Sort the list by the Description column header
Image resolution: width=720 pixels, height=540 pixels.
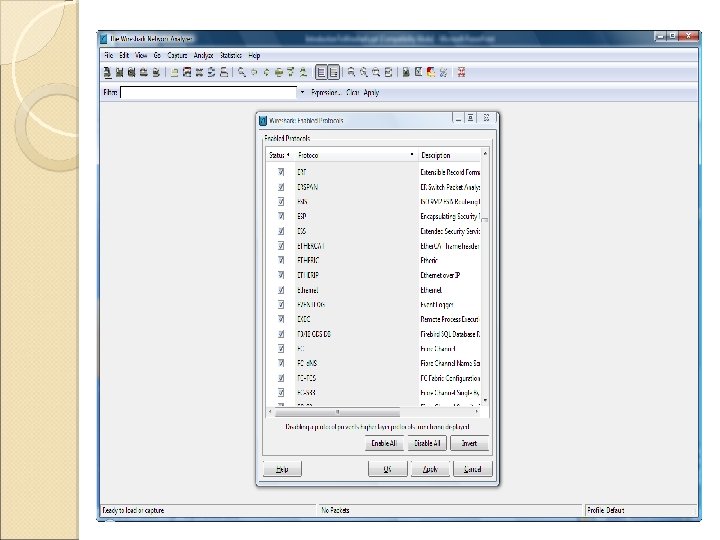point(450,155)
